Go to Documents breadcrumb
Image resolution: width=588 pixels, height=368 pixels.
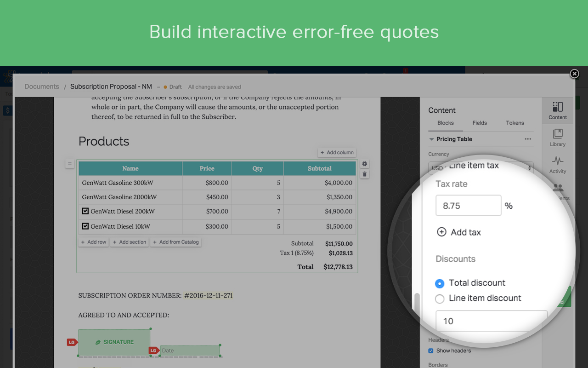[42, 86]
